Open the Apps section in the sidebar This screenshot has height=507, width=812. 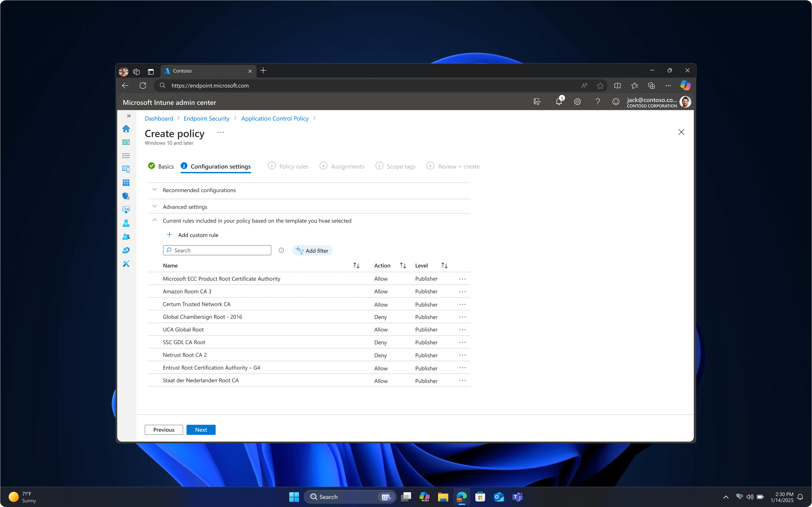coord(126,182)
